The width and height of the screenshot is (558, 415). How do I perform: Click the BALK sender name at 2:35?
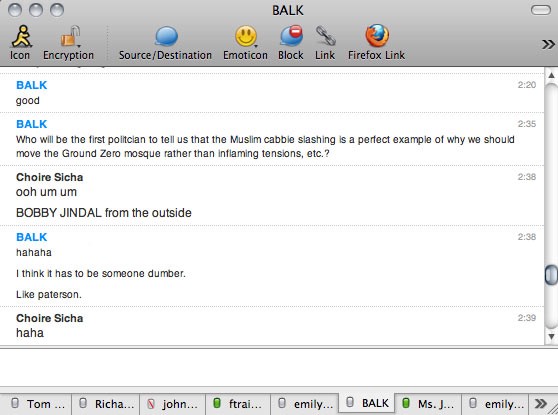point(32,124)
